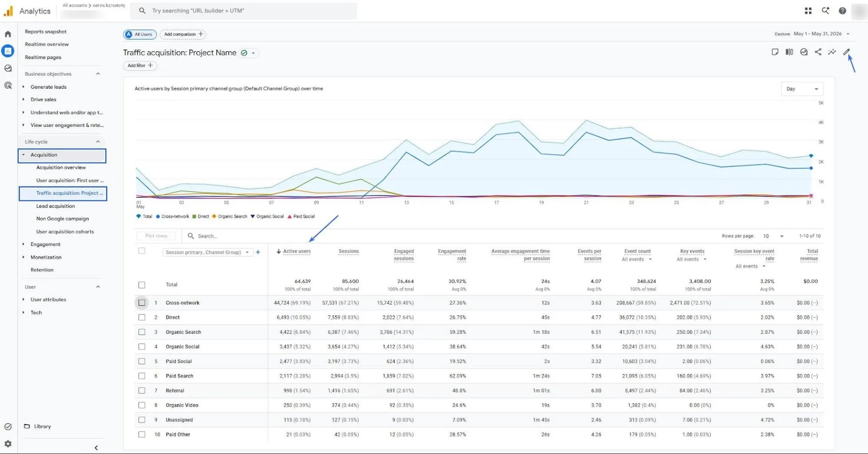Check the Cross-network row checkbox

[142, 303]
